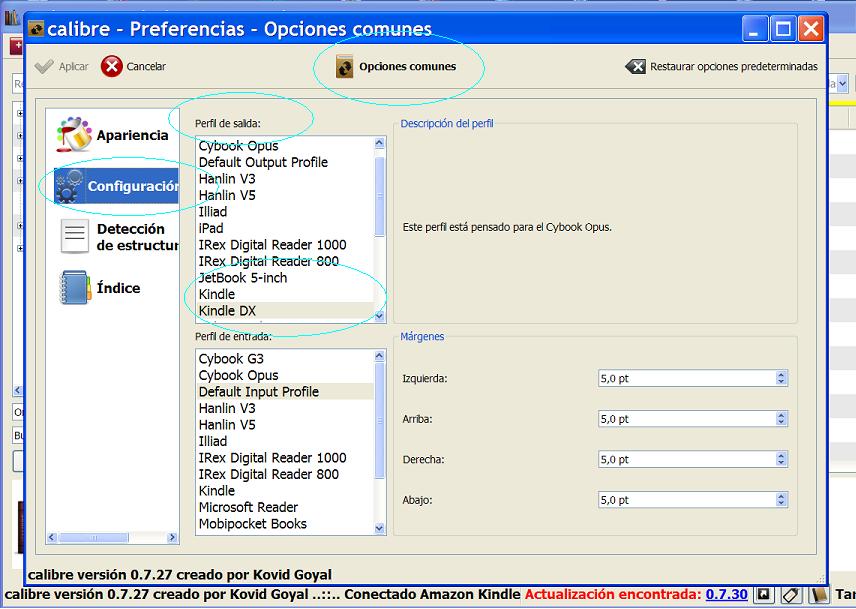Screen dimensions: 856x609
Task: Click right arrow of sidebar horizontal scrollbar
Action: click(x=173, y=538)
